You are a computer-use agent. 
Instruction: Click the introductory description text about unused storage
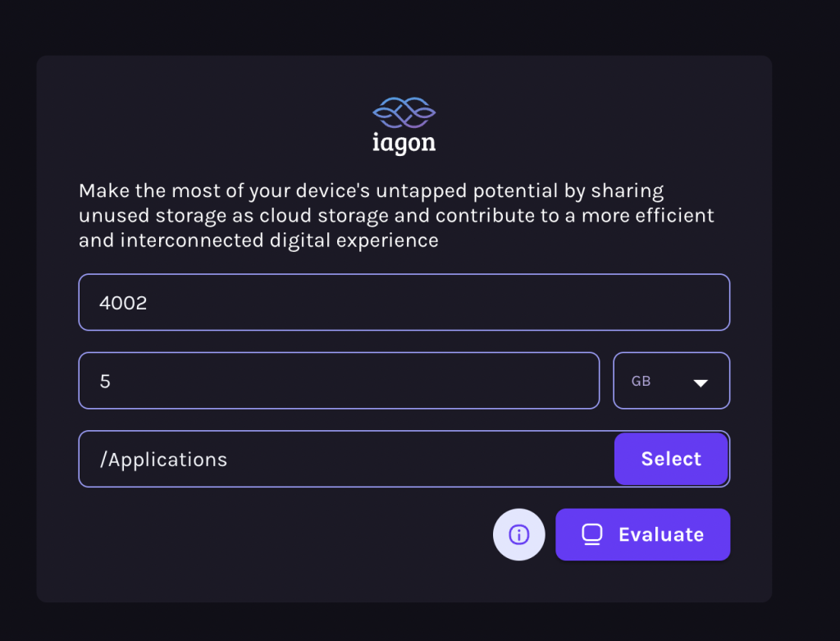395,215
